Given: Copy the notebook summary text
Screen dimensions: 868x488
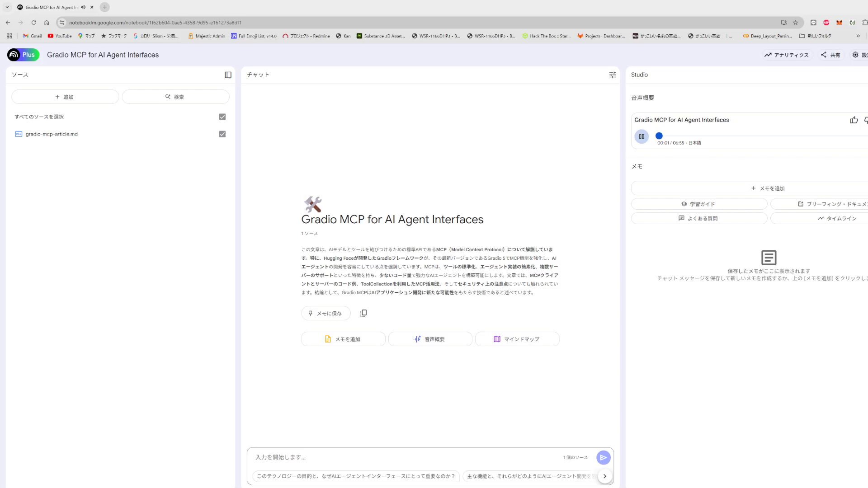Looking at the screenshot, I should tap(363, 313).
